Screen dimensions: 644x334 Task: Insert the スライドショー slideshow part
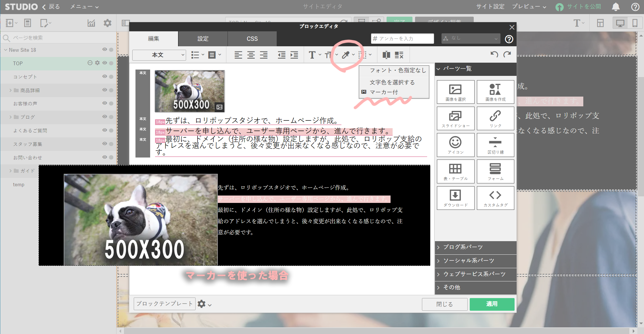[455, 118]
